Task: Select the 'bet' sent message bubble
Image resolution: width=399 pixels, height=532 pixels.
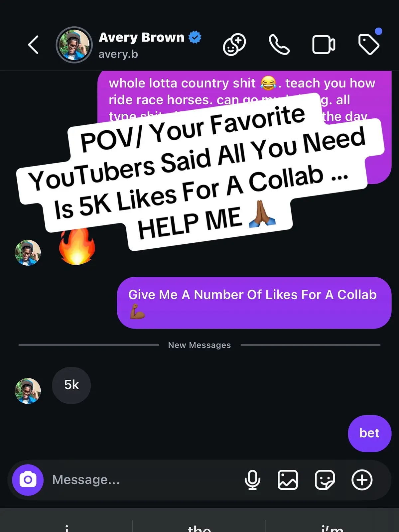Action: coord(369,433)
